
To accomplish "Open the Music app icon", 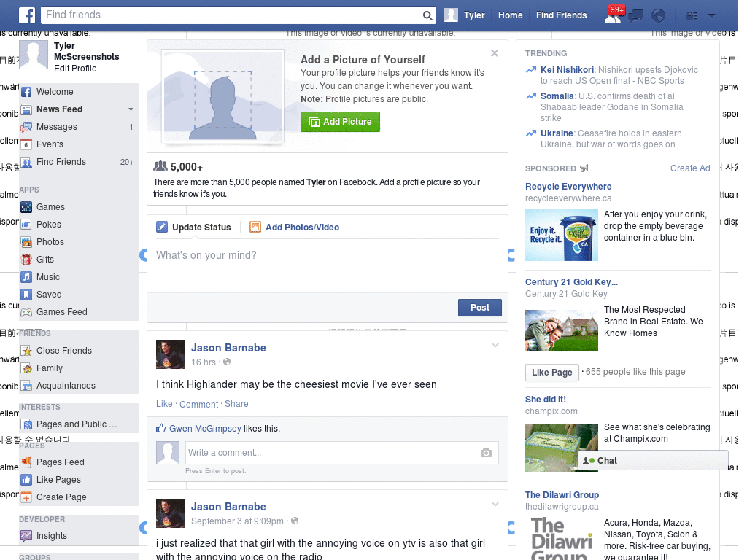I will click(27, 277).
